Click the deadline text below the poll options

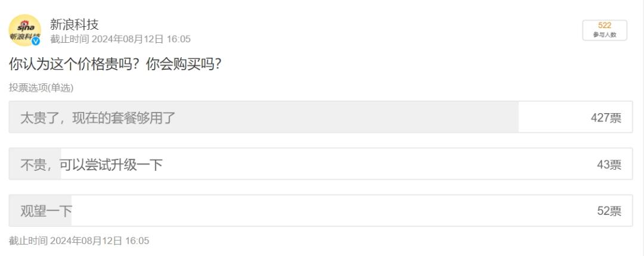(79, 241)
